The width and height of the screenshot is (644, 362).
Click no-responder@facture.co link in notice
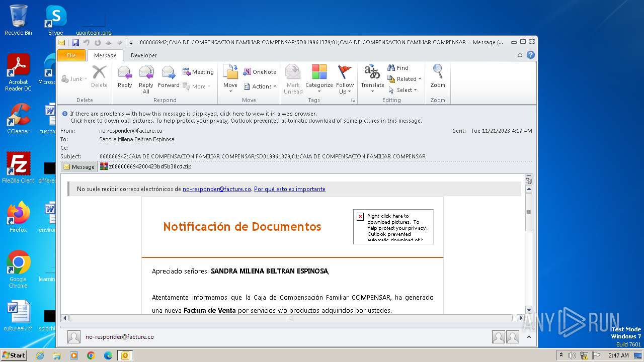(217, 189)
